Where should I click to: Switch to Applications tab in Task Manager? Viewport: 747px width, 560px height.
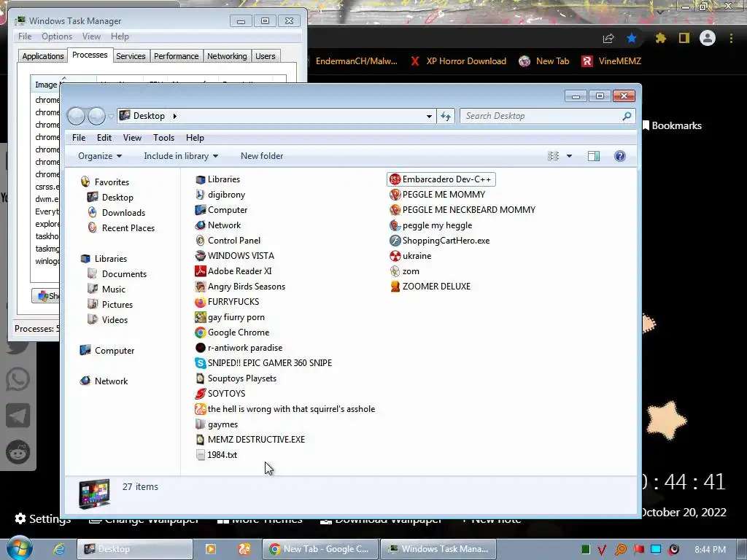[x=43, y=56]
